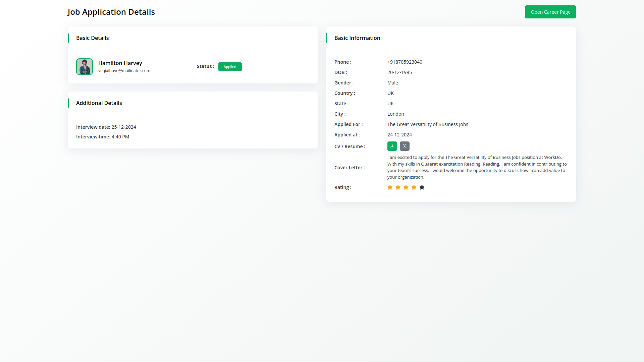
Task: Download the CV / Resume file
Action: pos(392,146)
